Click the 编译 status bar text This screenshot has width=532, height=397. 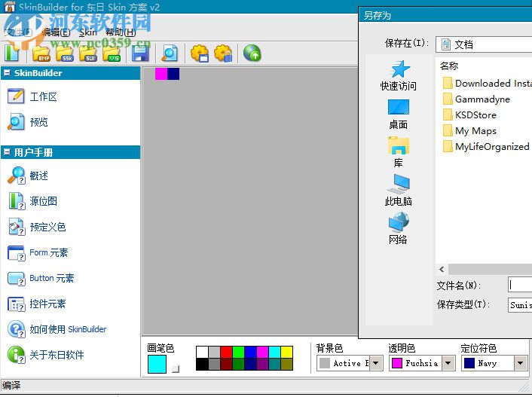click(x=11, y=386)
